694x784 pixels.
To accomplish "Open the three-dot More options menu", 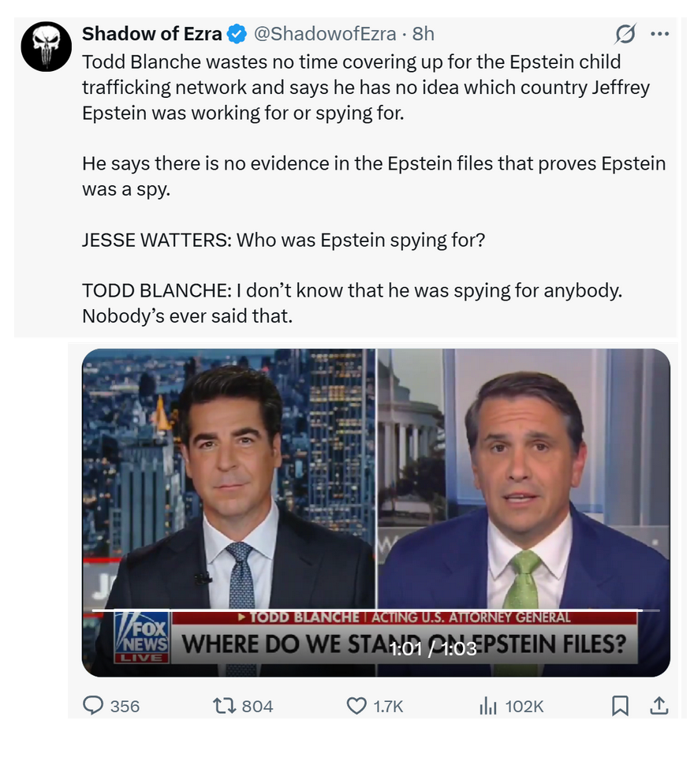I will click(659, 34).
